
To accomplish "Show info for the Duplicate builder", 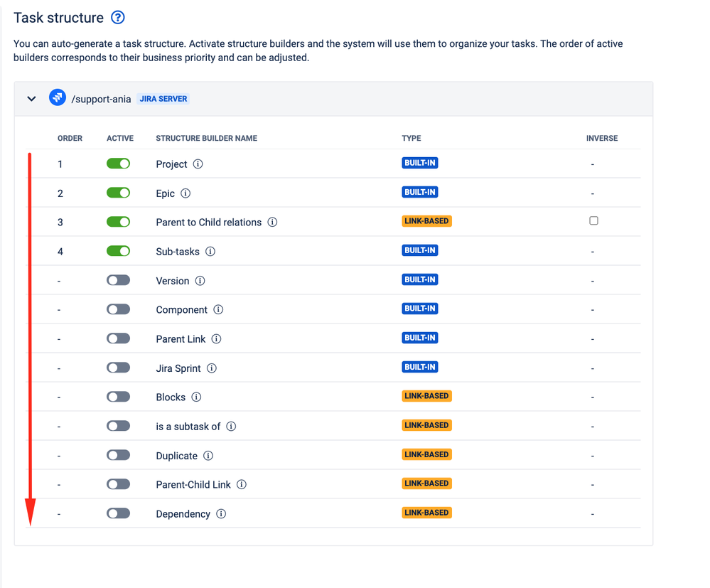I will [208, 456].
